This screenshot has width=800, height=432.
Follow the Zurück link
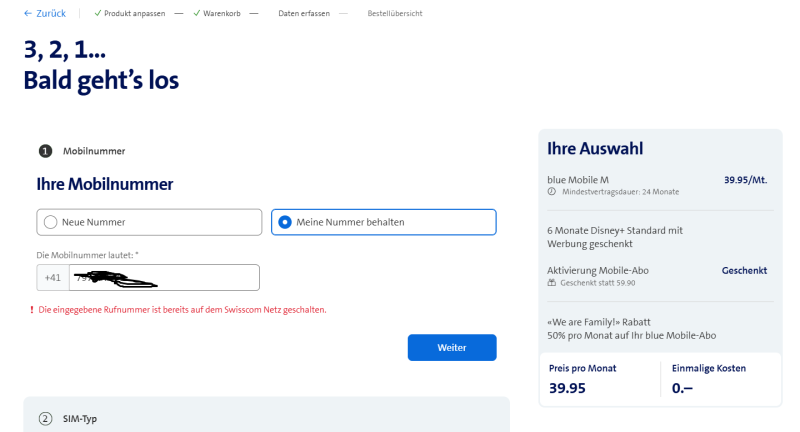(51, 13)
